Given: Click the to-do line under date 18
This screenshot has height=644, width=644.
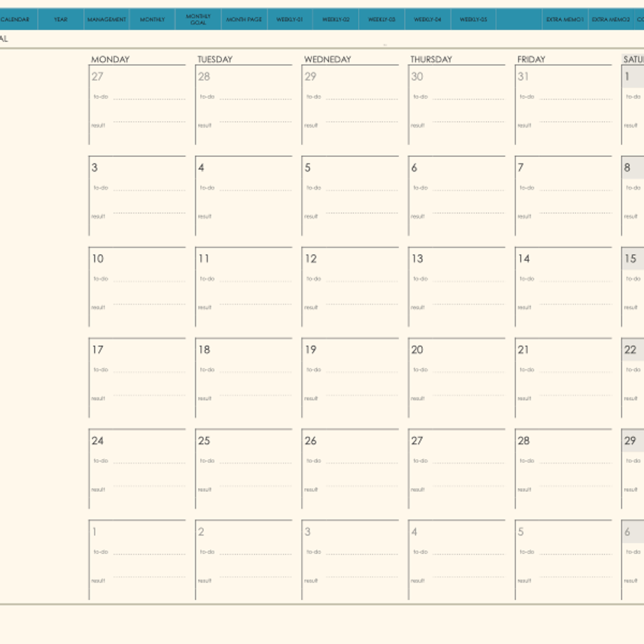Looking at the screenshot, I should click(255, 372).
